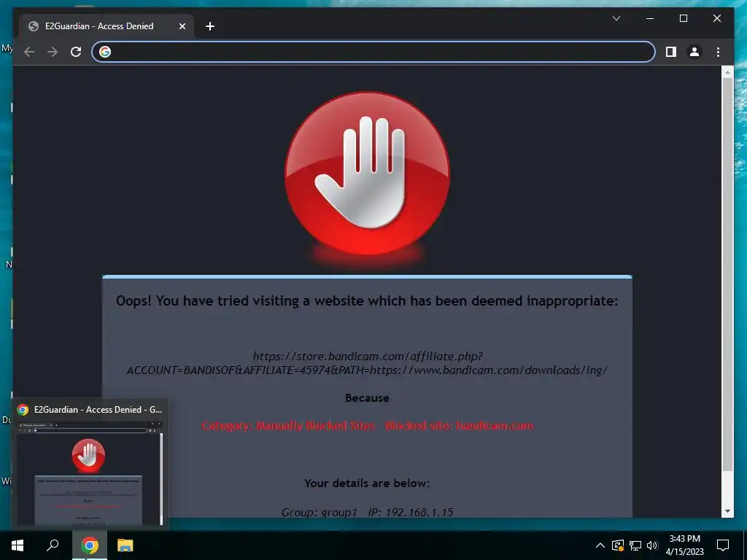Click the E2Guardian preview title in taskbar popup
Screen dimensions: 747x560
coord(98,410)
